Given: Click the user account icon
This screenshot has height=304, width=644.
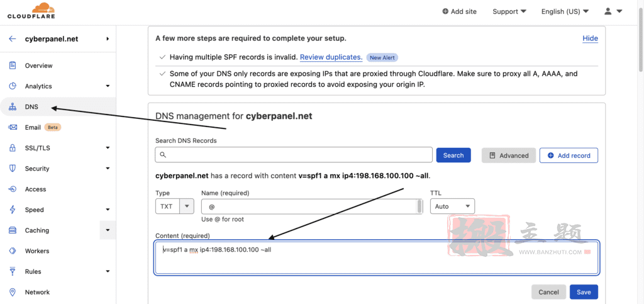Looking at the screenshot, I should point(608,11).
